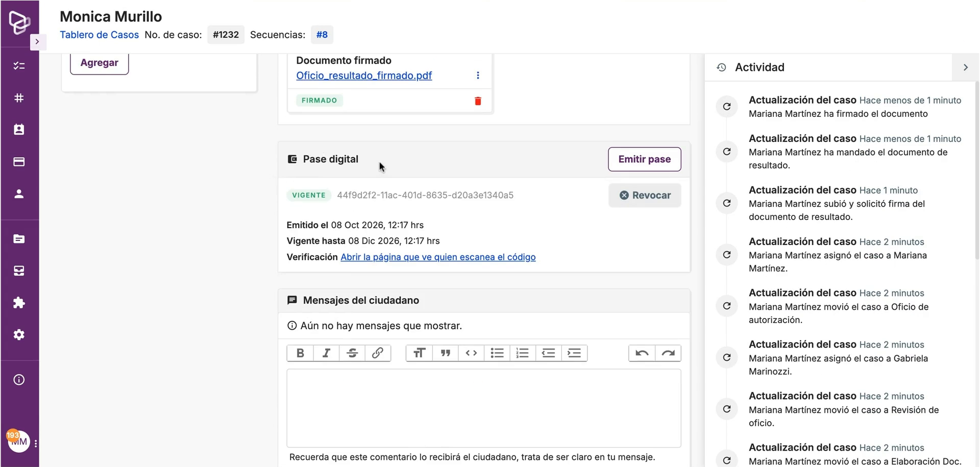
Task: Open the pass verification page link
Action: (x=438, y=257)
